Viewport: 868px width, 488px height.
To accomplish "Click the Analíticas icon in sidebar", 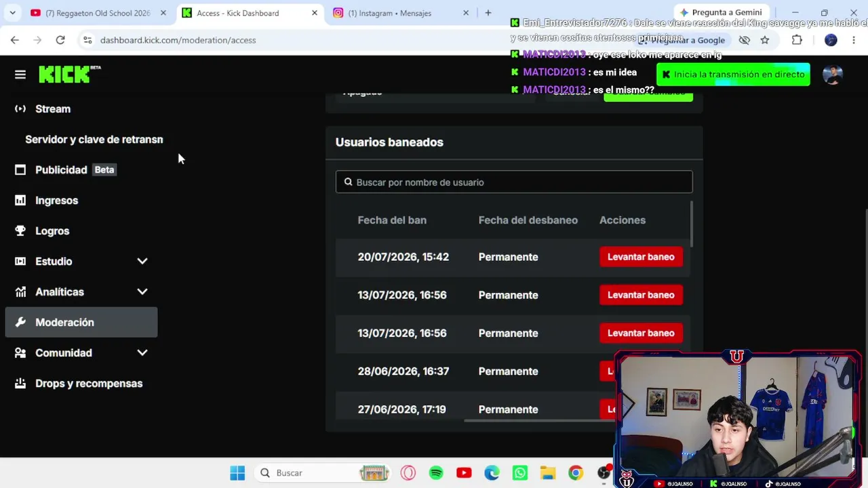I will coord(20,291).
